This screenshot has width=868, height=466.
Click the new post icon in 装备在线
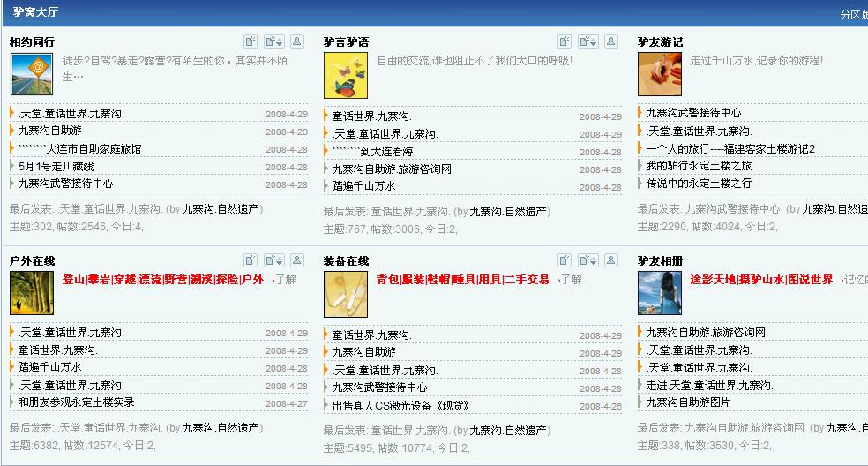(565, 260)
